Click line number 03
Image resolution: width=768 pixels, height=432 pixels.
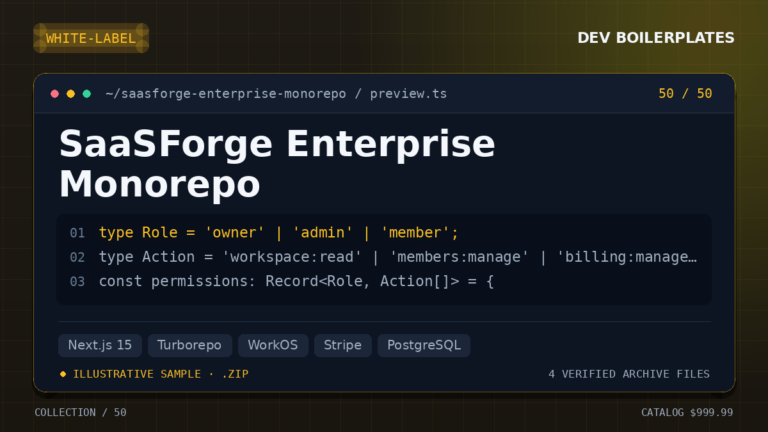(77, 282)
